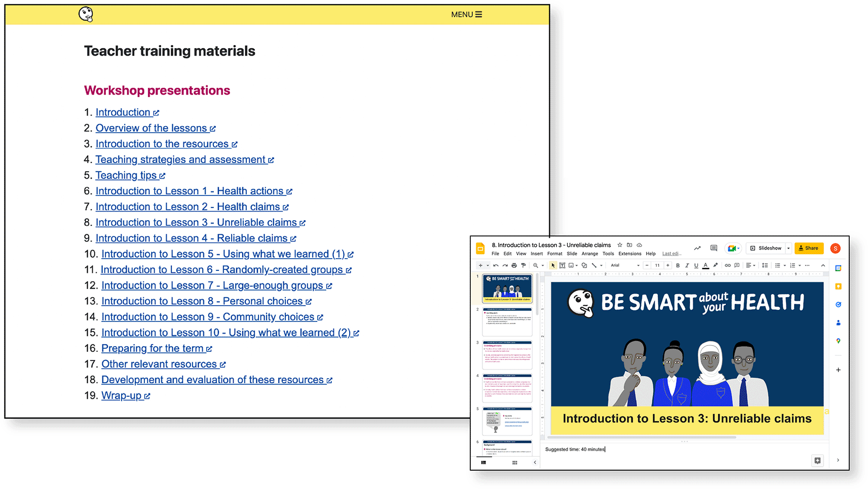Open the View menu in Slides
868x489 pixels.
pyautogui.click(x=521, y=254)
